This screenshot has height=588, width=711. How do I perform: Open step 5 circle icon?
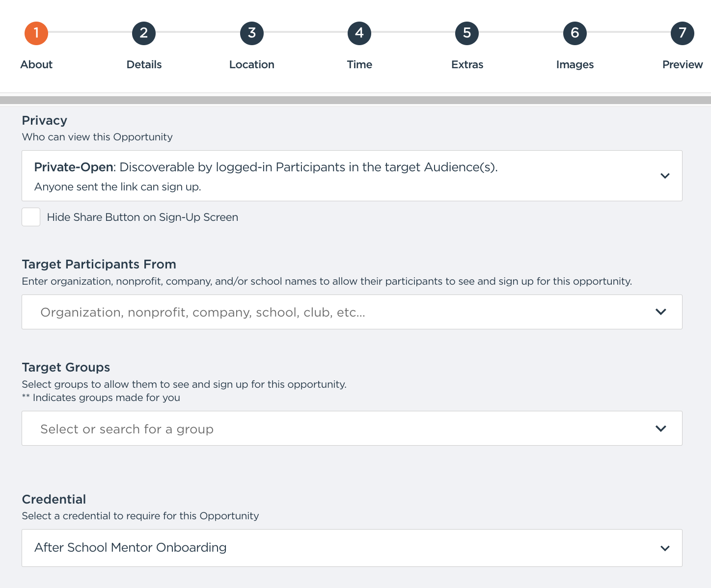[x=467, y=33]
